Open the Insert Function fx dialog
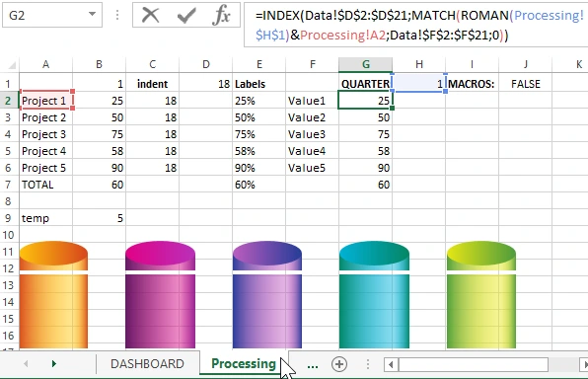Viewport: 588px width, 379px height. coord(221,16)
